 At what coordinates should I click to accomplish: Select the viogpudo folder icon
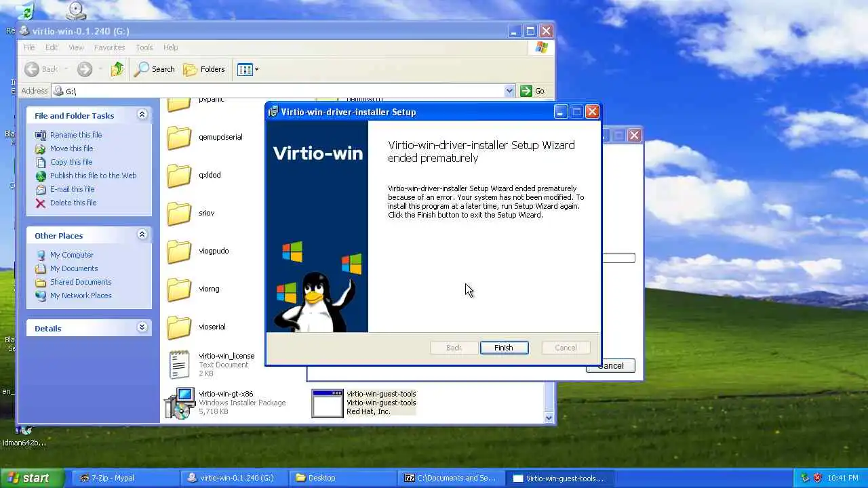coord(179,251)
